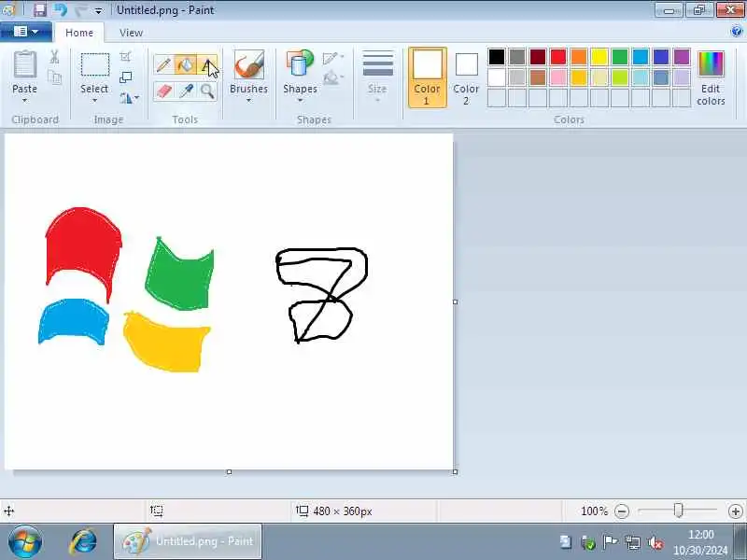Expand the Brushes dropdown arrow
This screenshot has width=747, height=560.
pyautogui.click(x=248, y=101)
